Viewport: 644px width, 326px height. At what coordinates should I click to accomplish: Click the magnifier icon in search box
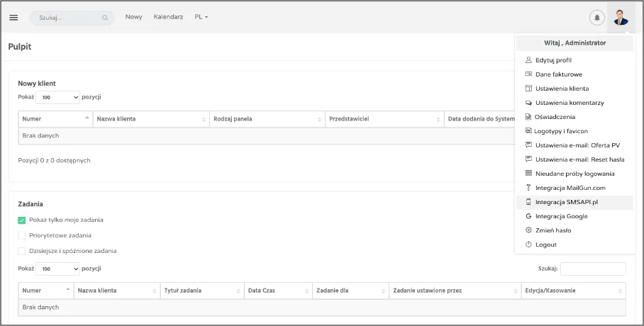tap(105, 18)
